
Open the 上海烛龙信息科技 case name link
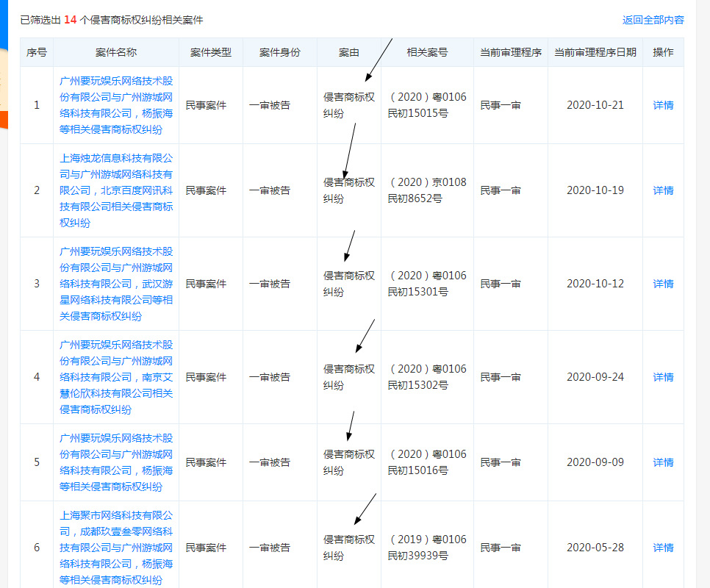(x=116, y=190)
